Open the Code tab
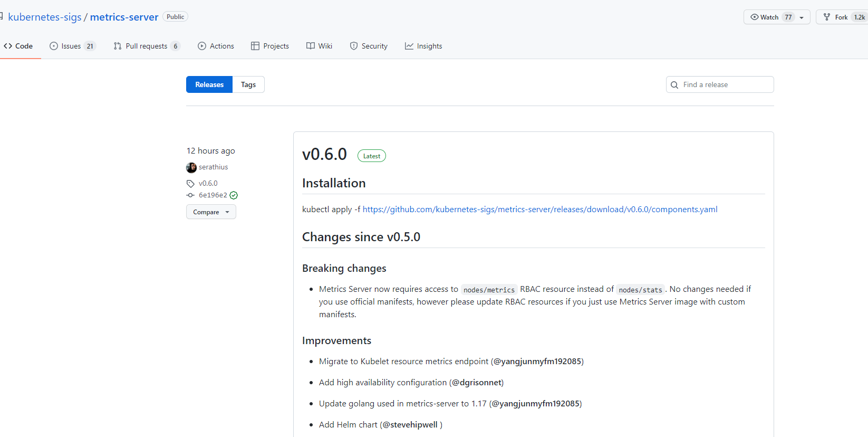Viewport: 868px width, 437px height. click(18, 46)
